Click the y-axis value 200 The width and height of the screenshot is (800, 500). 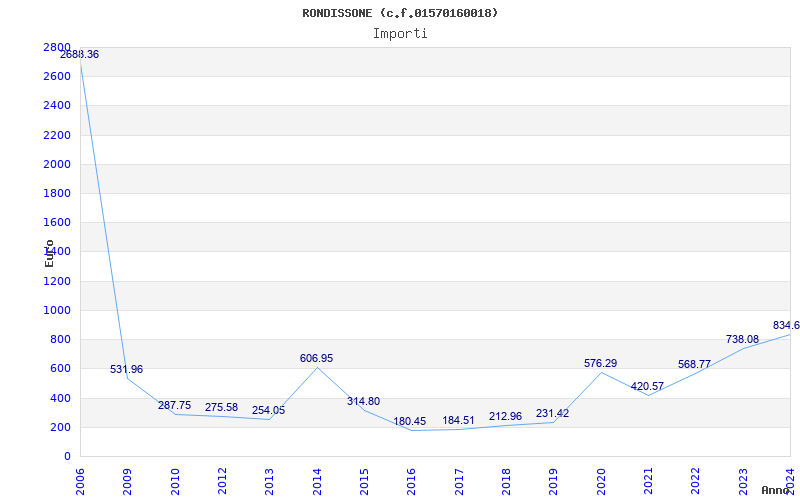tap(61, 427)
